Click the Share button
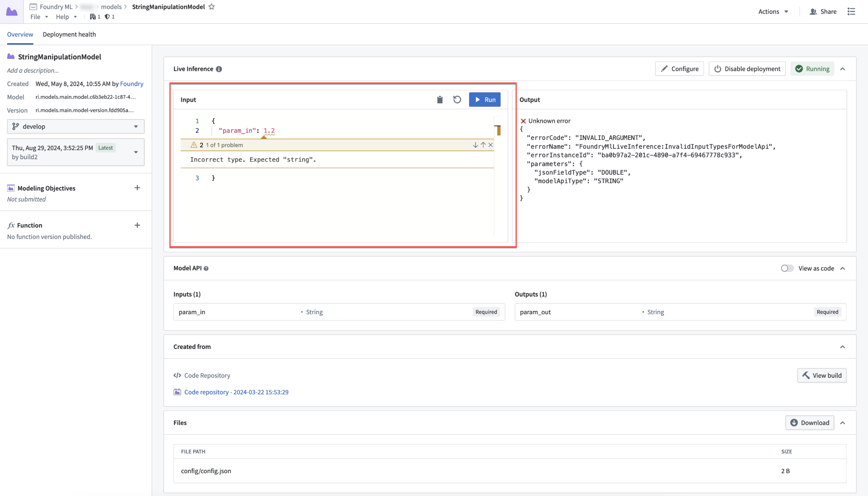Screen dimensions: 868x496 823,12
